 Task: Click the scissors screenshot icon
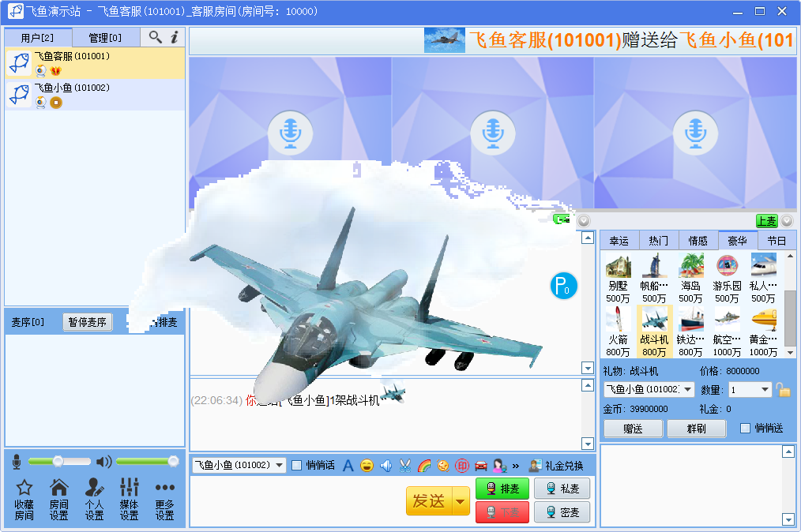point(405,466)
